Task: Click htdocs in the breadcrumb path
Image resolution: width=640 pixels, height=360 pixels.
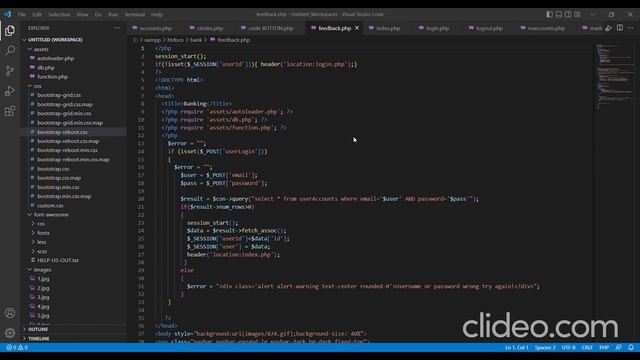Action: (176, 40)
